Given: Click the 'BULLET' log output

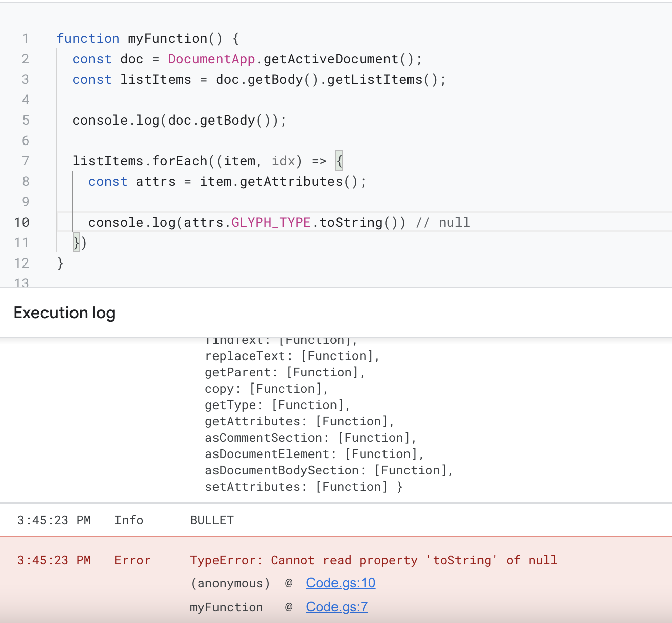Looking at the screenshot, I should click(212, 520).
